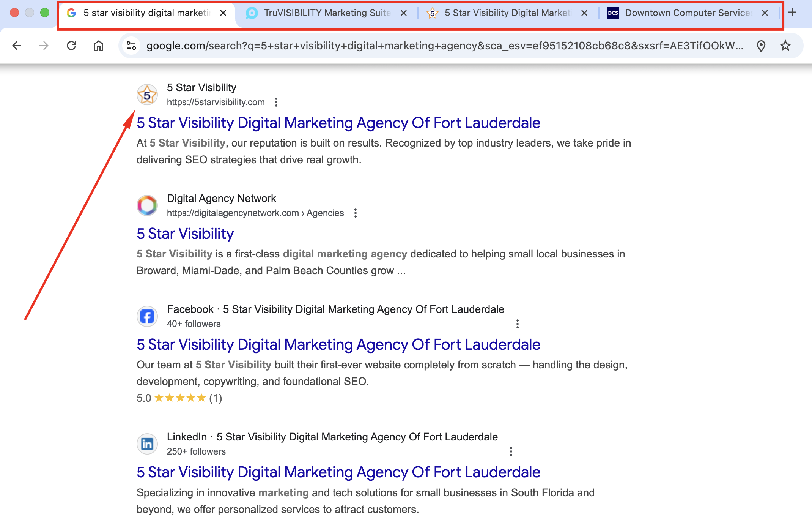The width and height of the screenshot is (812, 524).
Task: Open the first 5 Star Visibility Fort Lauderdale result
Action: pyautogui.click(x=338, y=123)
